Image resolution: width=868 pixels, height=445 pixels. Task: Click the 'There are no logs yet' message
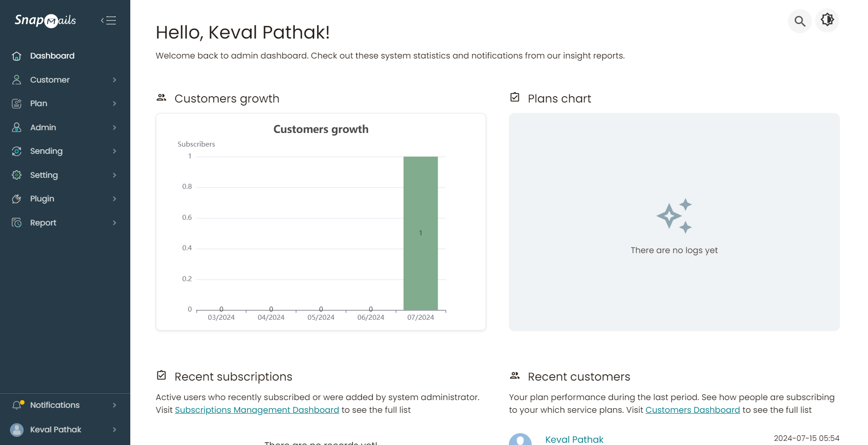(x=674, y=250)
